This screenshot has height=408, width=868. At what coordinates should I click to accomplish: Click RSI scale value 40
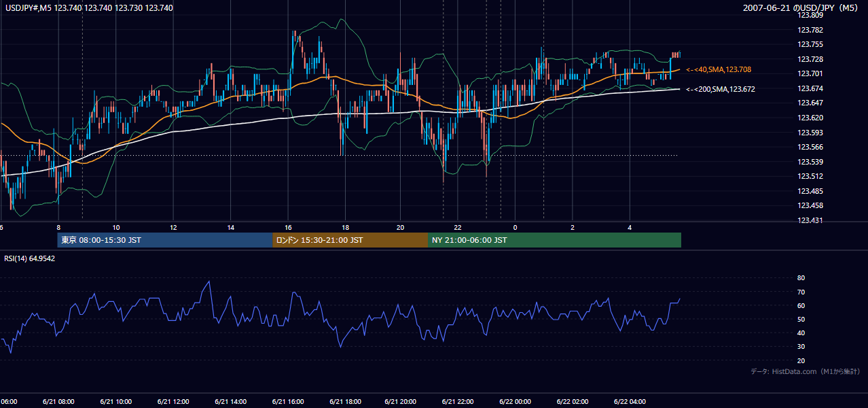coord(801,333)
